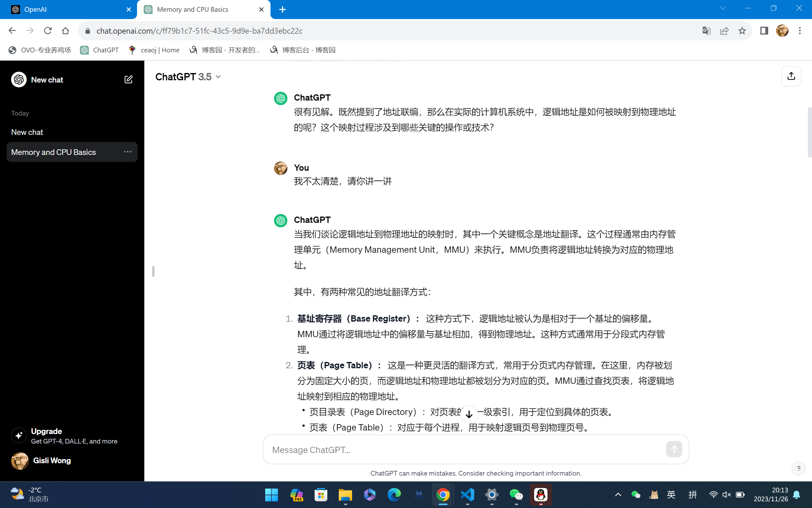Expand the ChatGPT 3.5 model selector

(x=188, y=77)
